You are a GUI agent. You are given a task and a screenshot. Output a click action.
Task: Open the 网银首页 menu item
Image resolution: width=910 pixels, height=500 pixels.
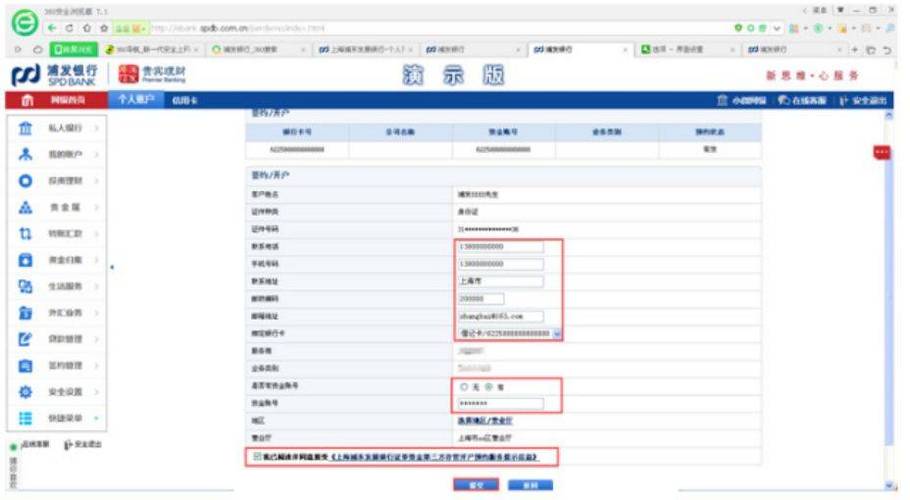pyautogui.click(x=67, y=100)
